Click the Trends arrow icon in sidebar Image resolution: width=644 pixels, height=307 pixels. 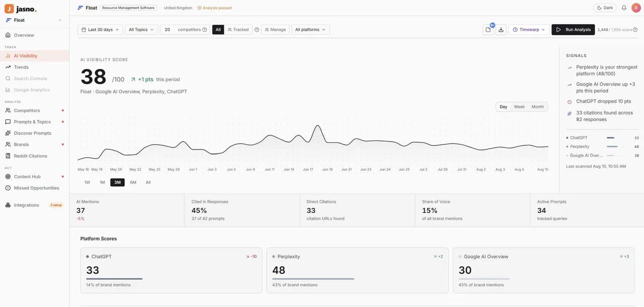tap(8, 67)
